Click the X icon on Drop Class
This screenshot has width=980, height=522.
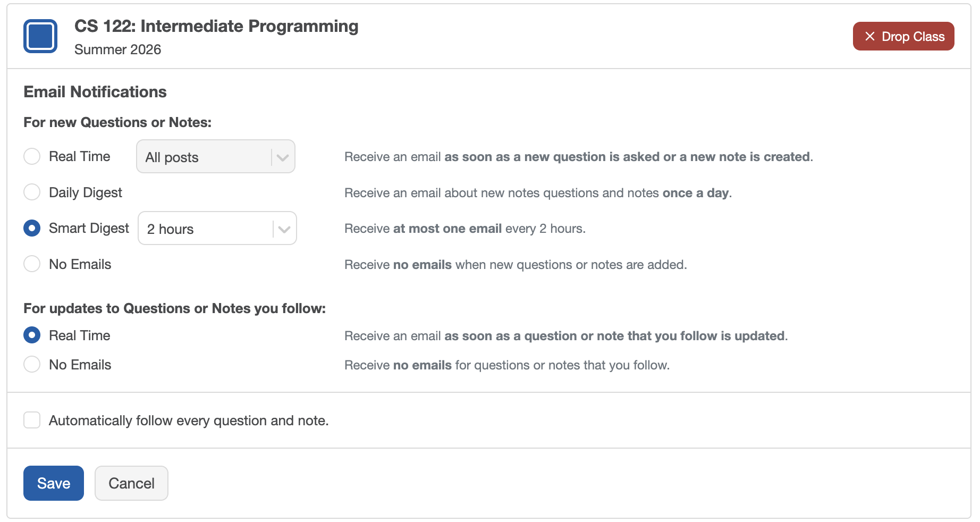pyautogui.click(x=869, y=36)
